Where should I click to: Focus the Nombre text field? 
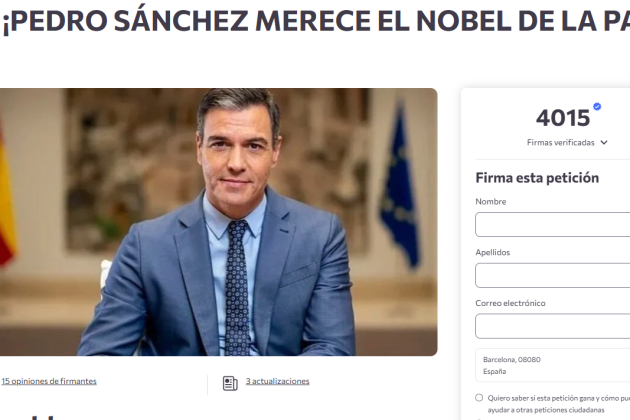(552, 224)
